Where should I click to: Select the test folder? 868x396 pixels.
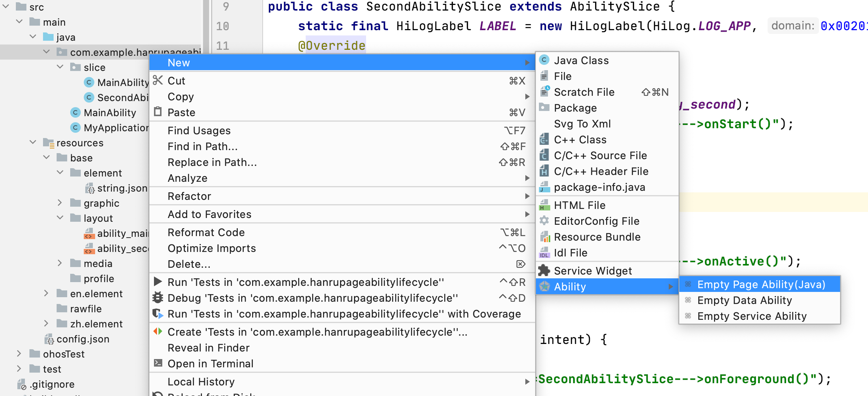(x=52, y=369)
